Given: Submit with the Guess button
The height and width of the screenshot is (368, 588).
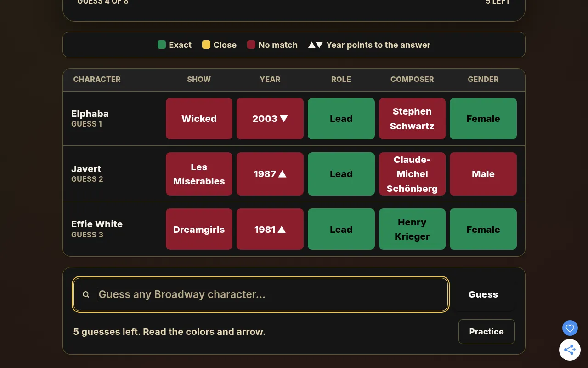Looking at the screenshot, I should [483, 294].
